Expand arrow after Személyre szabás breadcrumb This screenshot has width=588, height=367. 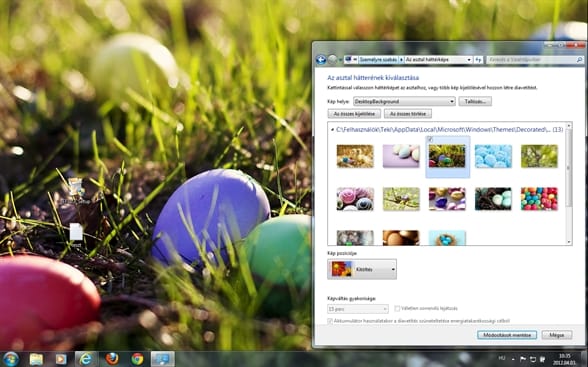401,60
